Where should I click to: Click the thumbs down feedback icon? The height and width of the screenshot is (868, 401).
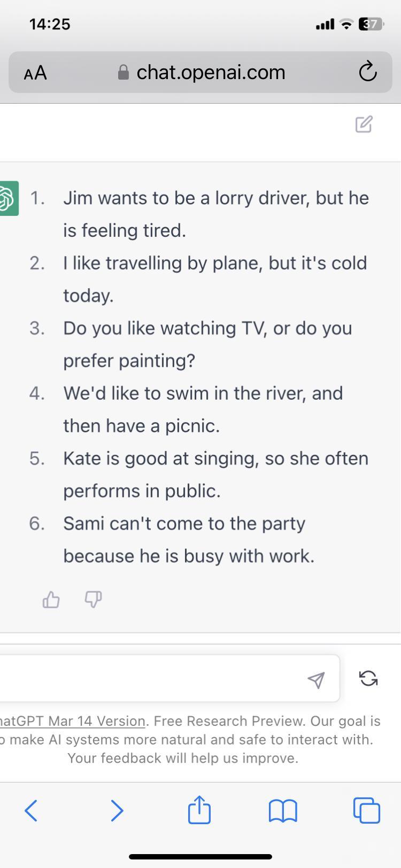coord(94,600)
